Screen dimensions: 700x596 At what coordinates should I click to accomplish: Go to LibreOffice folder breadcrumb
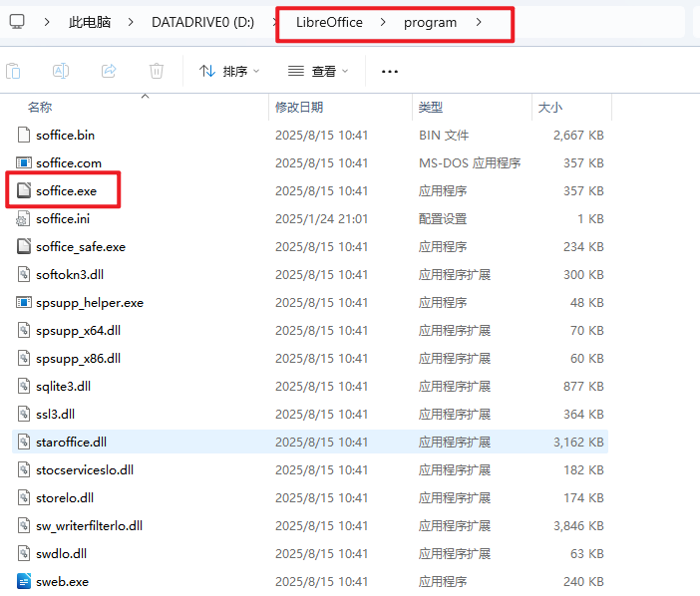click(329, 22)
